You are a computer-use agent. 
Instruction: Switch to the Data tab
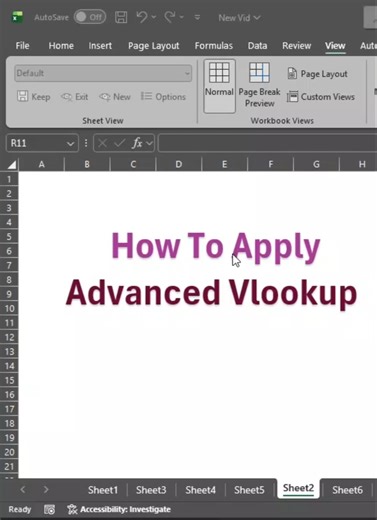point(257,46)
